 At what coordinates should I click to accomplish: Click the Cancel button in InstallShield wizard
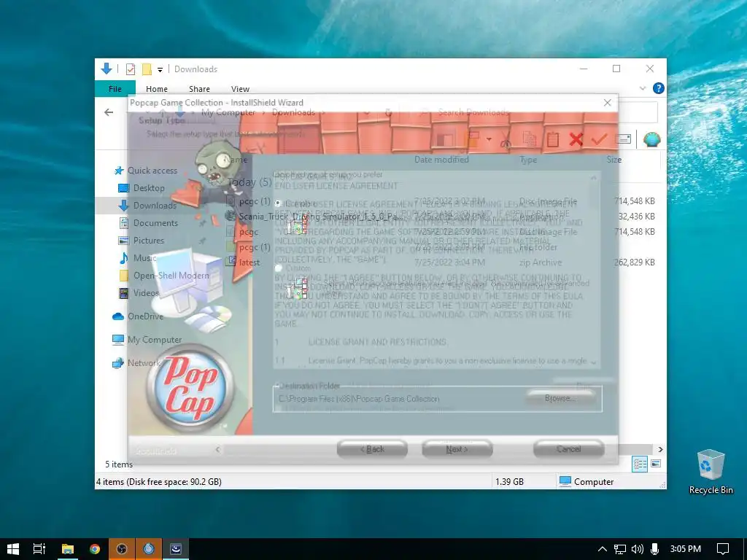click(568, 449)
